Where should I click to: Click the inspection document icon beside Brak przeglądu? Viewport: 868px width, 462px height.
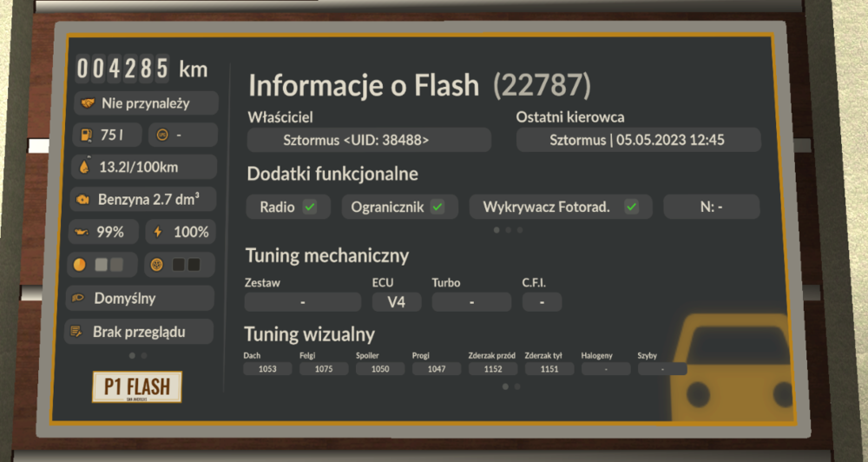pos(76,332)
